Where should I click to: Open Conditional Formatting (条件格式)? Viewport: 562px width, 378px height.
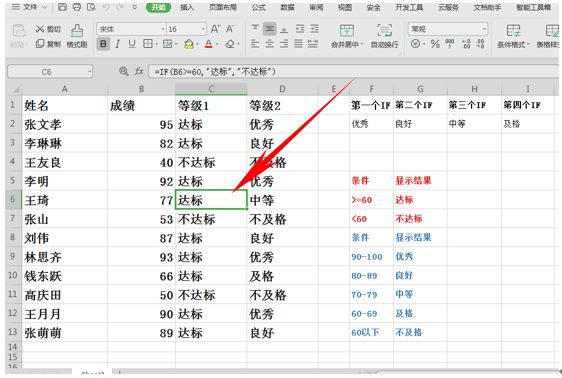tap(513, 36)
